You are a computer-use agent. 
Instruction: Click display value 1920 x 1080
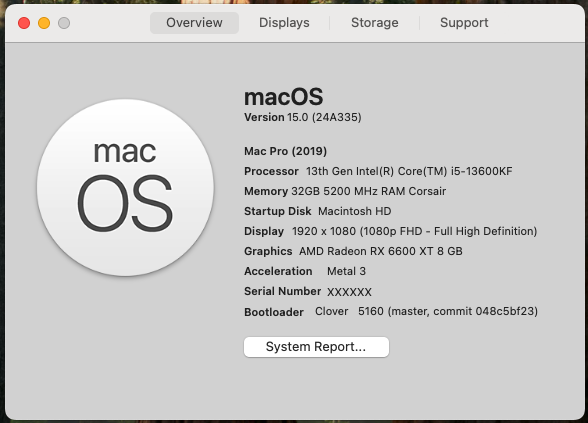coord(324,231)
